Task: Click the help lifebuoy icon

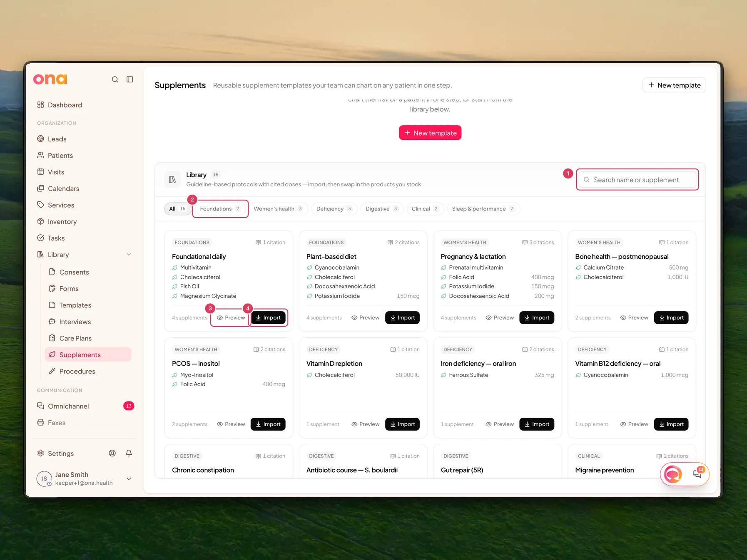Action: 112,453
